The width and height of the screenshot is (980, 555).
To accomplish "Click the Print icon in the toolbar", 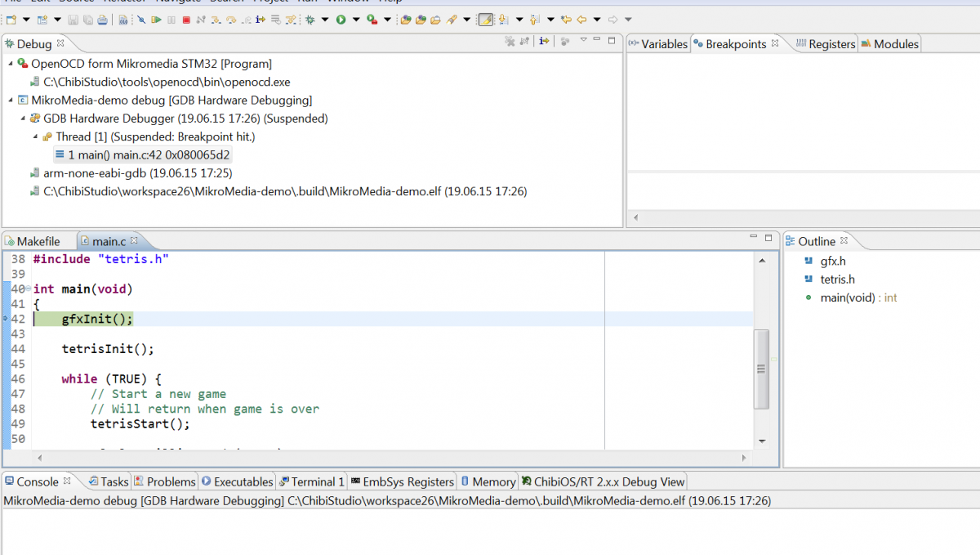I will coord(101,19).
